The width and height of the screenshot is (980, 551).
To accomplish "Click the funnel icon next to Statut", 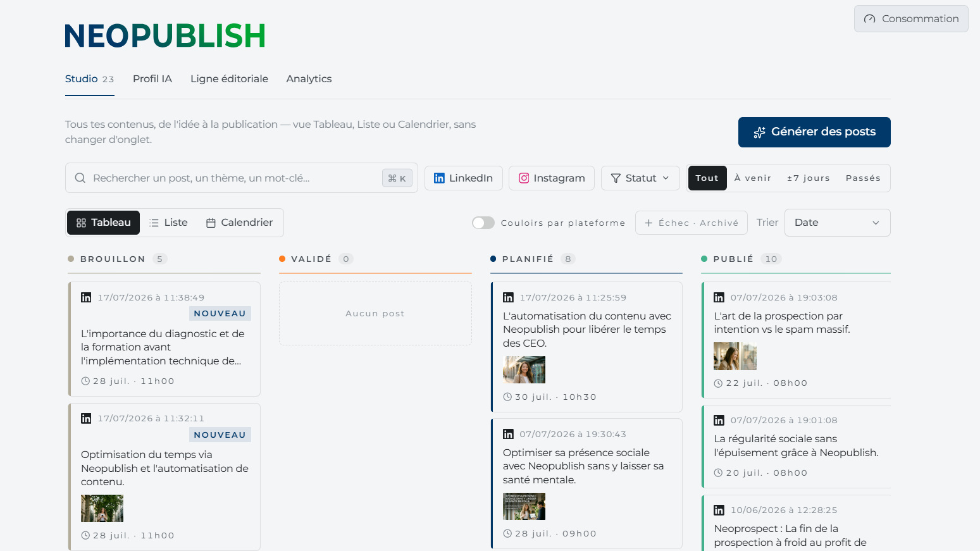I will click(616, 178).
